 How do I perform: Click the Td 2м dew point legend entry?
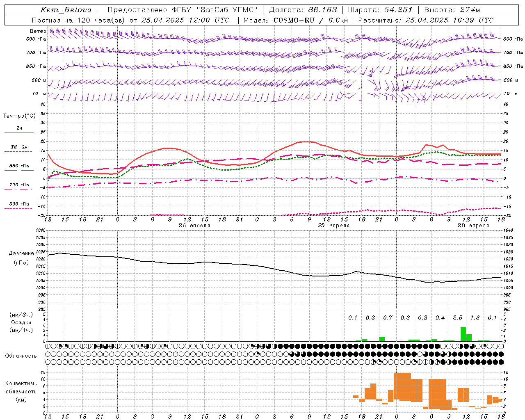tap(19, 147)
